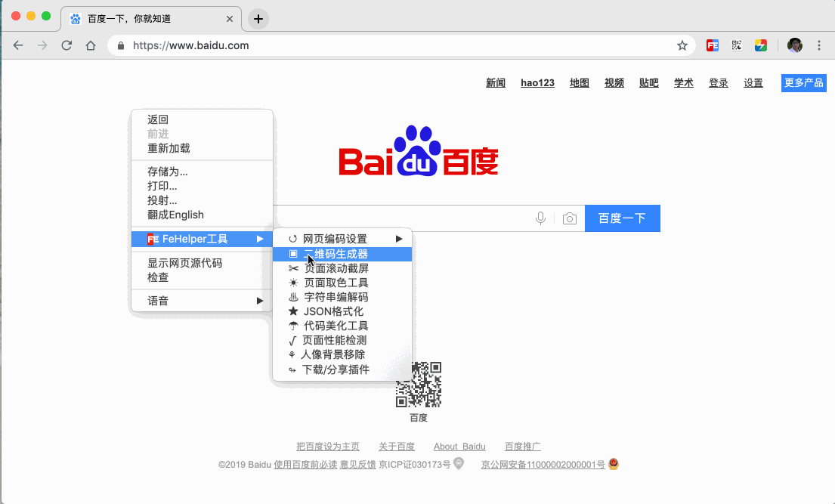Open the 贴吧 link
The height and width of the screenshot is (504, 835).
(648, 82)
